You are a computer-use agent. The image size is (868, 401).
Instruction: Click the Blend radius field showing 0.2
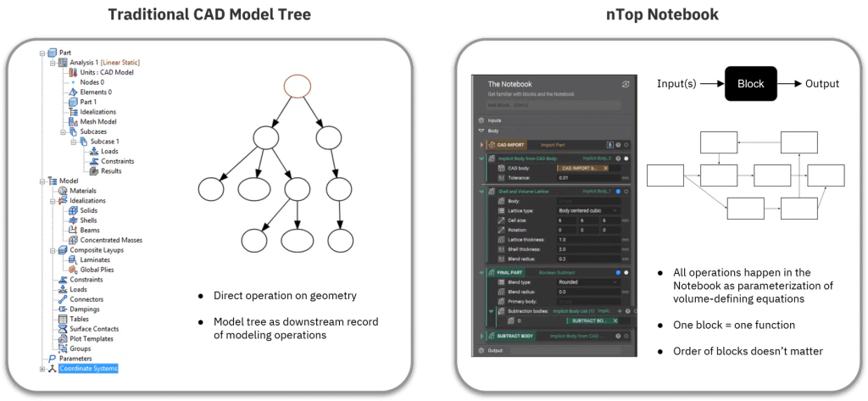click(x=589, y=259)
